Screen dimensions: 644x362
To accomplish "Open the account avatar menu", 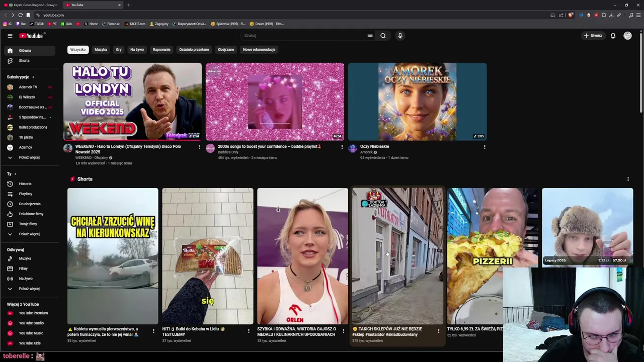I will pyautogui.click(x=627, y=36).
